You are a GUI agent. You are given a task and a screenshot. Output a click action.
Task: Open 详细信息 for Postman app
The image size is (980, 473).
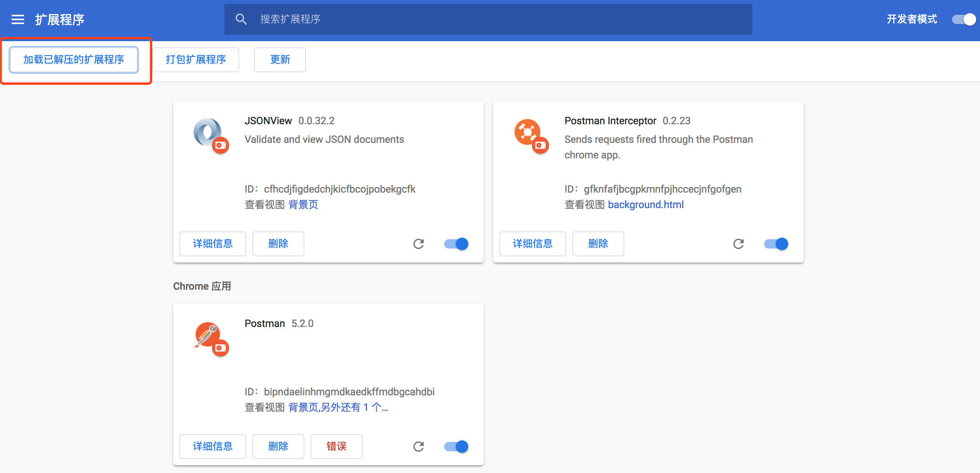[x=213, y=447]
